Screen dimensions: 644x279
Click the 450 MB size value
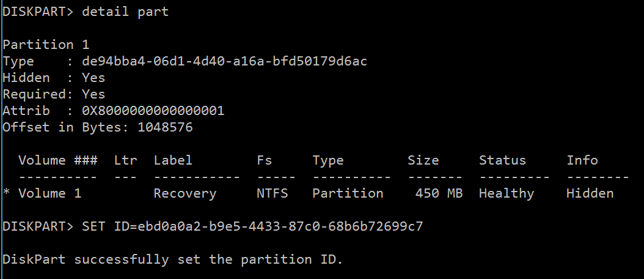click(x=439, y=193)
